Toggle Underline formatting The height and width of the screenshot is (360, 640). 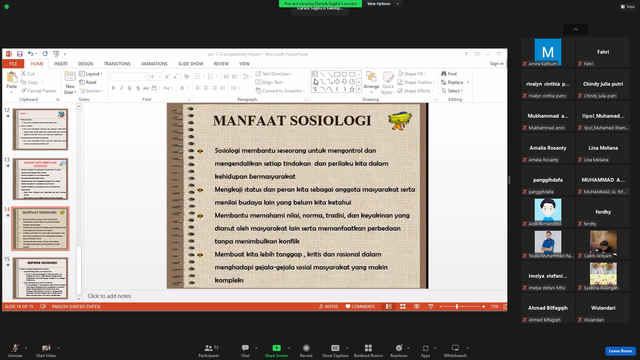point(129,88)
